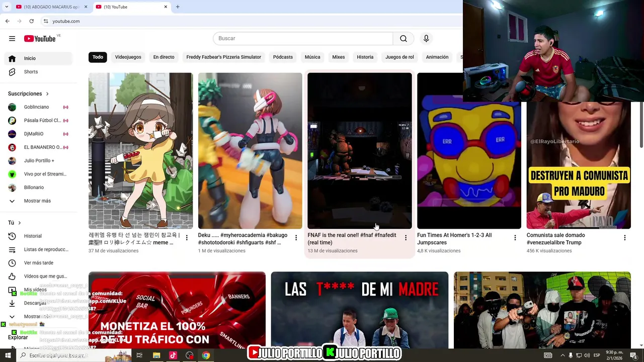The height and width of the screenshot is (362, 644).
Task: Filter by Animación chip
Action: tap(437, 57)
